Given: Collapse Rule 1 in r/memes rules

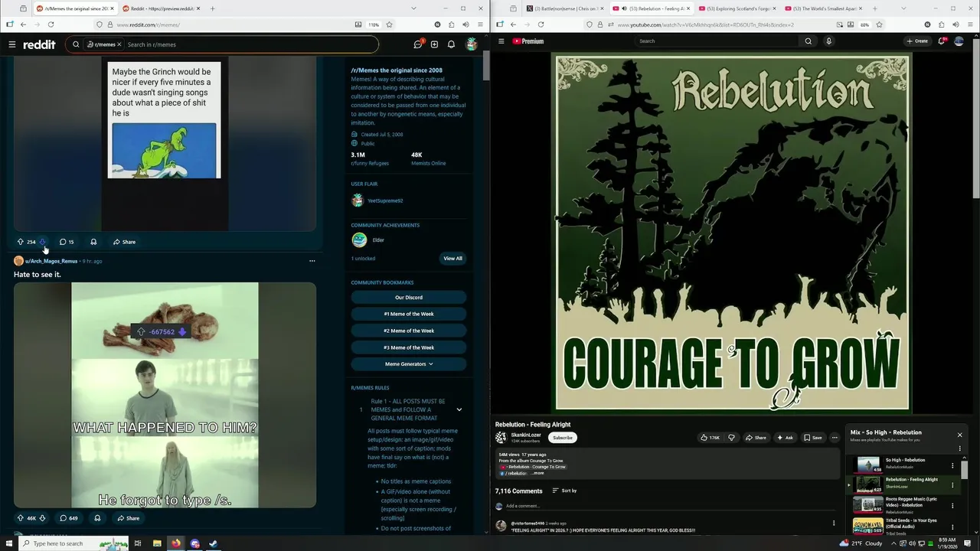Looking at the screenshot, I should (459, 409).
